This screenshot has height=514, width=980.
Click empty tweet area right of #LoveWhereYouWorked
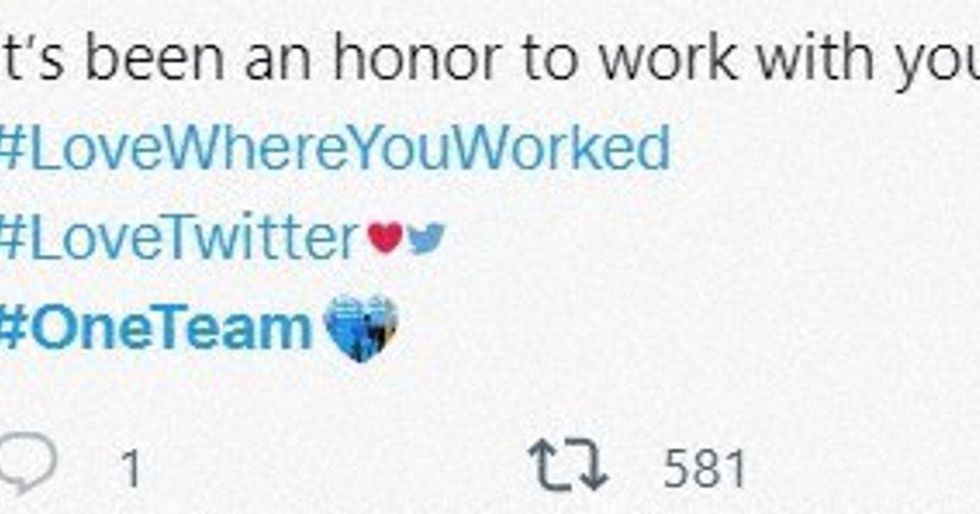817,149
